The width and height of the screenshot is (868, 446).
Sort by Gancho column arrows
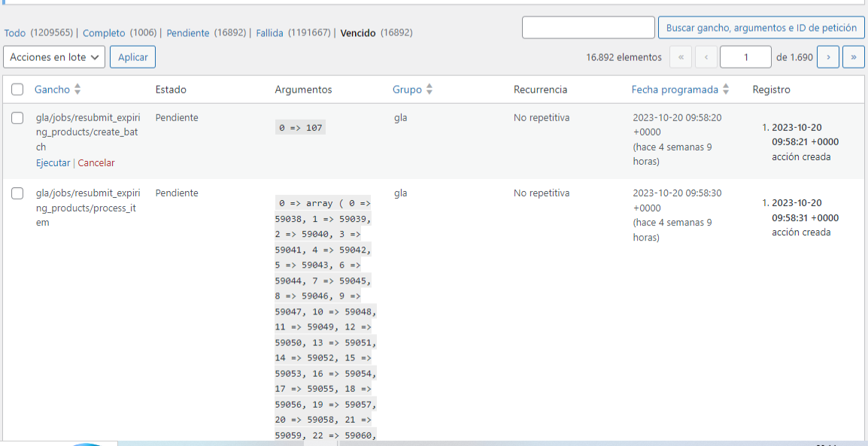pos(77,89)
